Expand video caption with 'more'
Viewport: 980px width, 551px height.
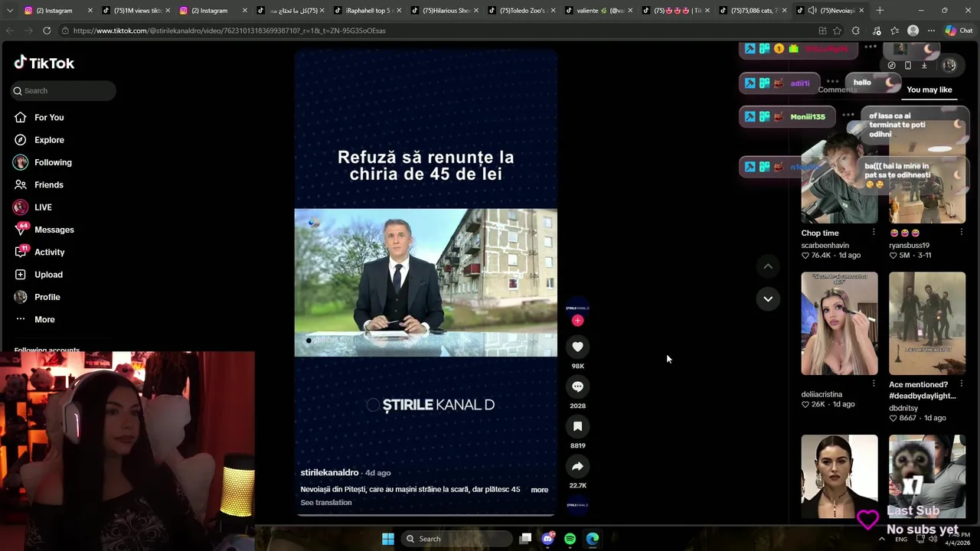click(540, 490)
